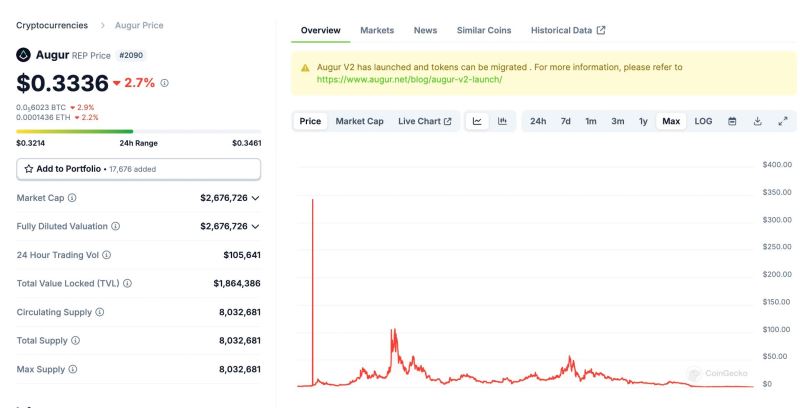Switch to the Similar Coins tab
Image resolution: width=800 pixels, height=408 pixels.
[x=484, y=30]
